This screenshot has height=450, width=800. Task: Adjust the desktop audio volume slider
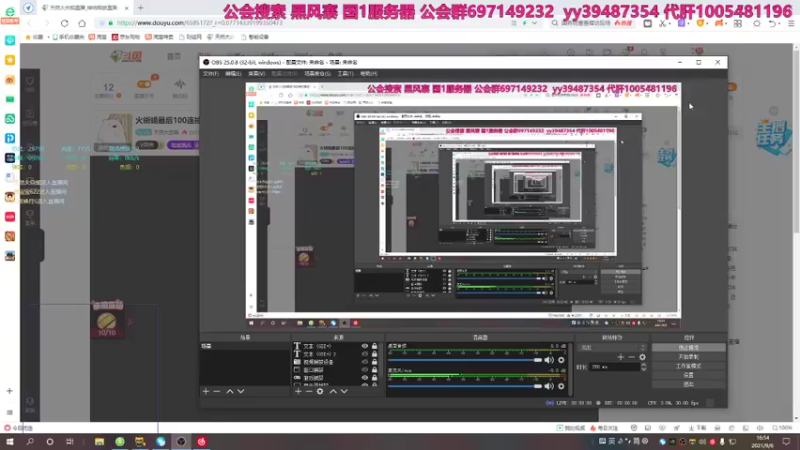465,360
